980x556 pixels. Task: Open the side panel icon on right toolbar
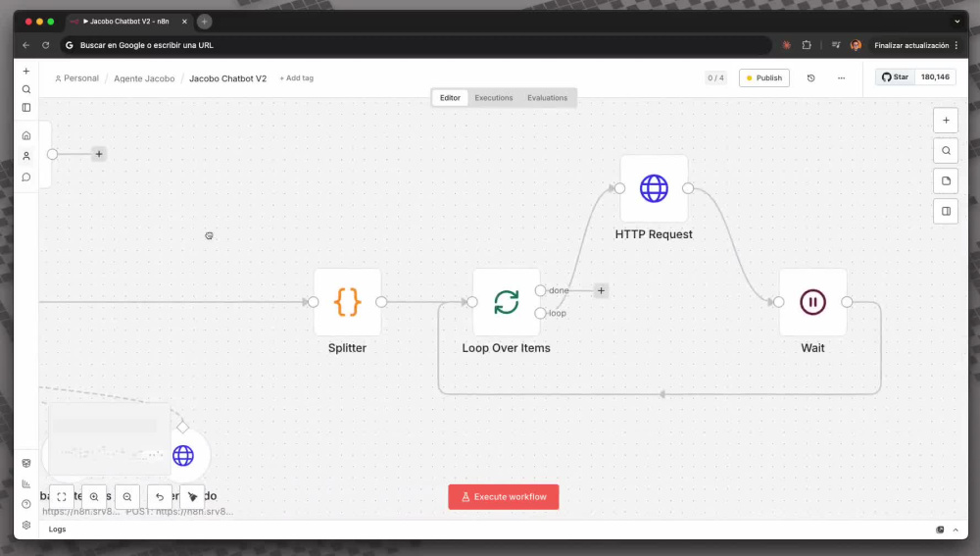click(x=946, y=212)
